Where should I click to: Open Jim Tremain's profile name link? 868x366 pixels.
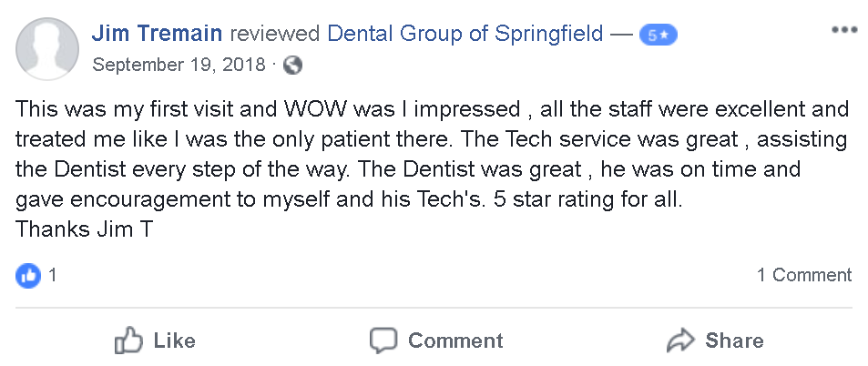(158, 35)
